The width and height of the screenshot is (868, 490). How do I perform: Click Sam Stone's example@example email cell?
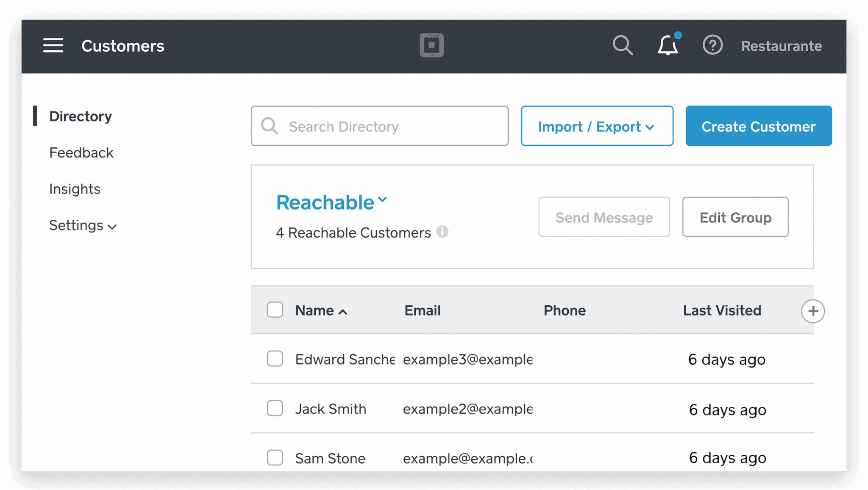click(x=468, y=458)
